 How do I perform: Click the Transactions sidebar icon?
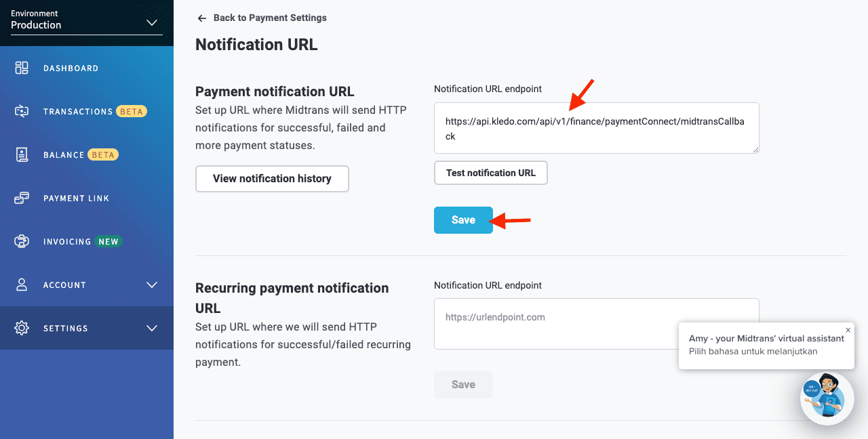(22, 111)
